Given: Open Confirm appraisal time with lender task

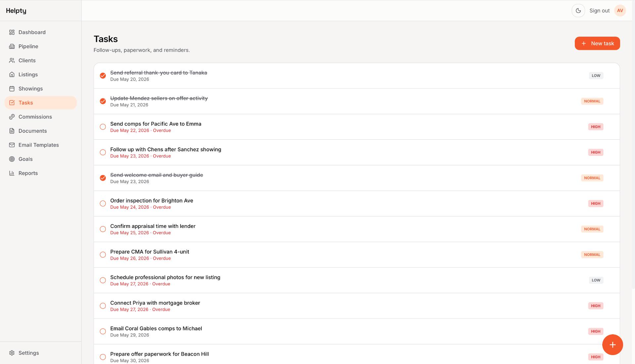Looking at the screenshot, I should (153, 226).
